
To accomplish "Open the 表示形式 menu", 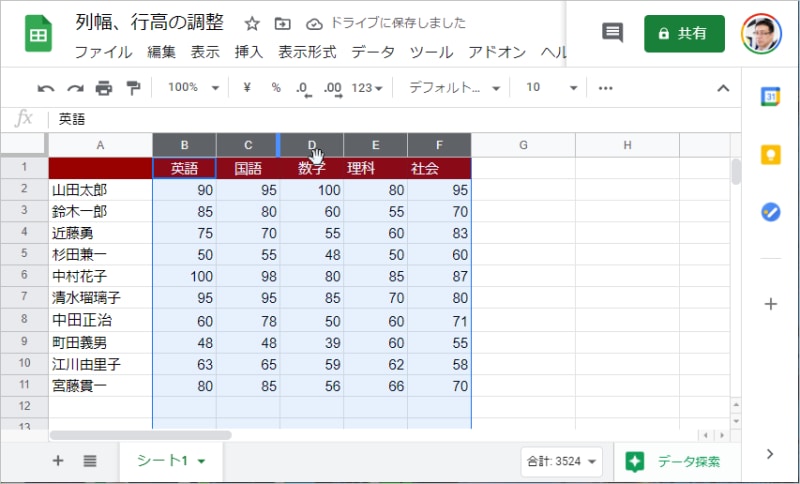I will 307,52.
